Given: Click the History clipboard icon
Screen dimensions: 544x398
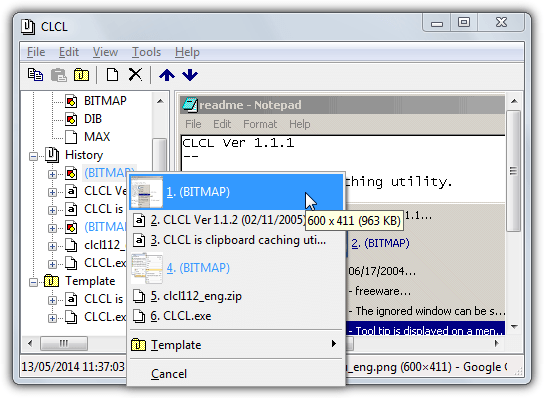Looking at the screenshot, I should (x=52, y=155).
